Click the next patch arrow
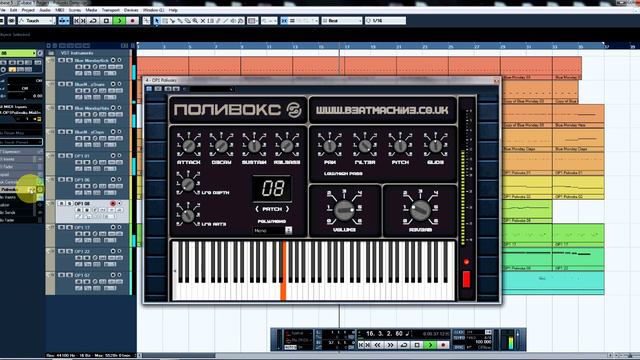640x360 pixels. click(287, 209)
